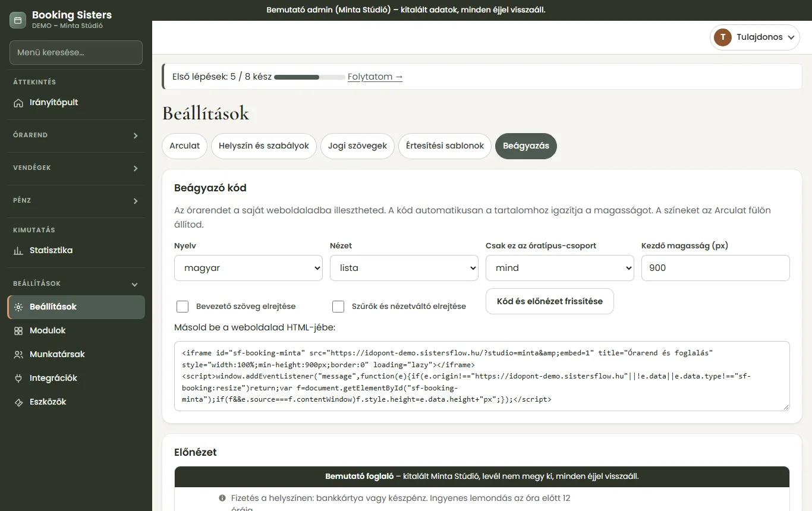The image size is (812, 511).
Task: Select the active Beágyazás tab
Action: click(x=526, y=146)
